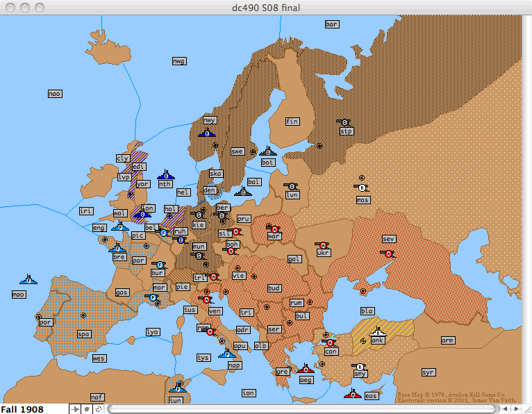Select the "syr" Syria province label
532x414 pixels.
pyautogui.click(x=428, y=372)
